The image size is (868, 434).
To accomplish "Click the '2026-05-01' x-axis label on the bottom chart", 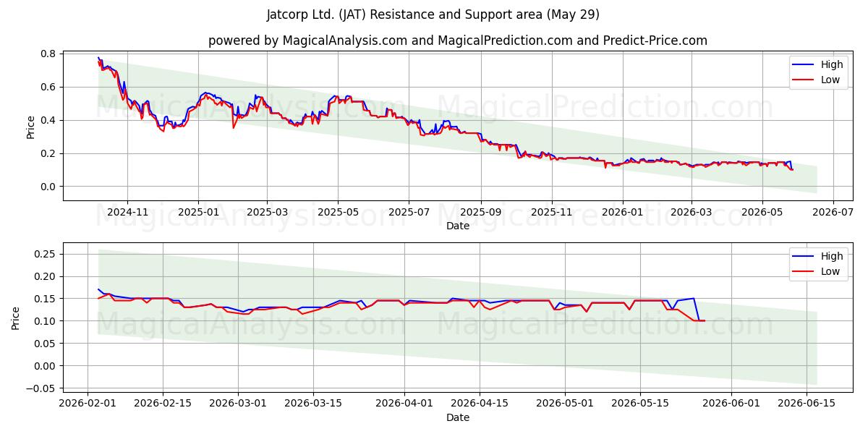I will pos(565,404).
